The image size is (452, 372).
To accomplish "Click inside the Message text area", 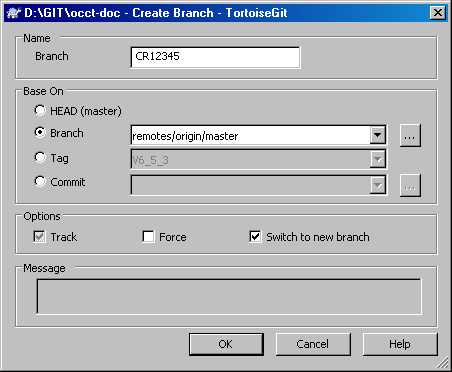I will click(x=229, y=297).
